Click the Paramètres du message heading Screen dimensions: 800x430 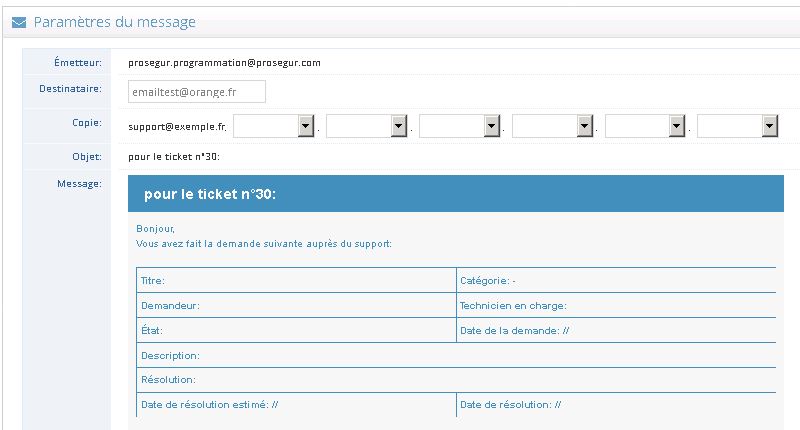tap(115, 22)
